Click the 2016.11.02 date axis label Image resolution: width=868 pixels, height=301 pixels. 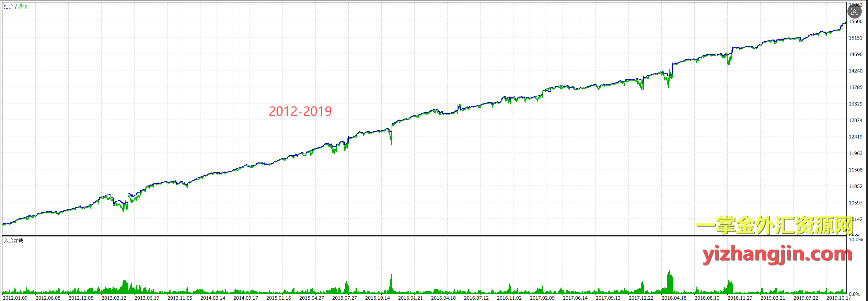[509, 298]
